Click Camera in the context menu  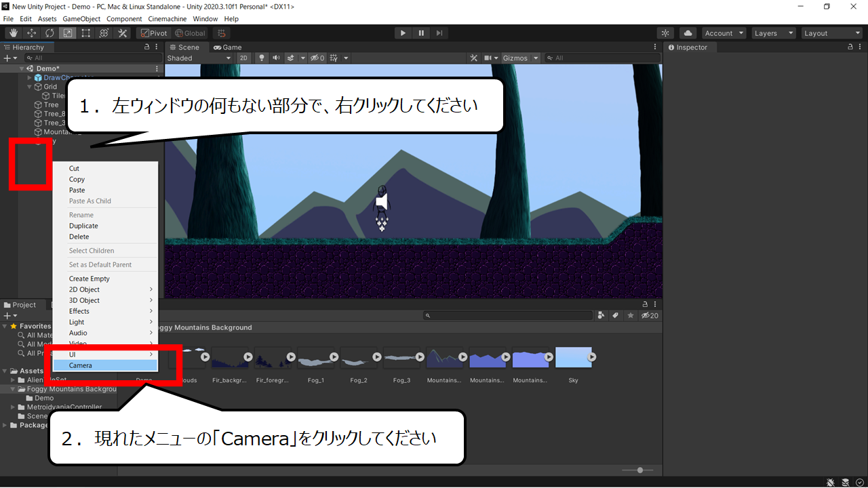click(x=105, y=365)
